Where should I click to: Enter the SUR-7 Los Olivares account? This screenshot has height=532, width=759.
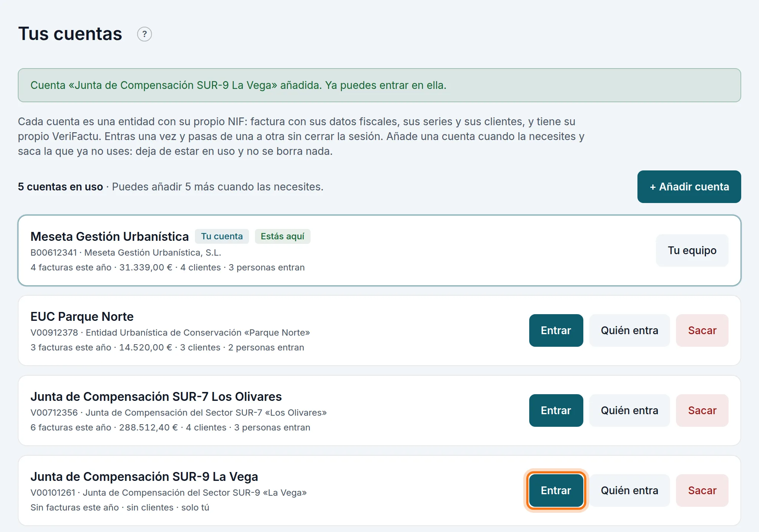point(556,410)
